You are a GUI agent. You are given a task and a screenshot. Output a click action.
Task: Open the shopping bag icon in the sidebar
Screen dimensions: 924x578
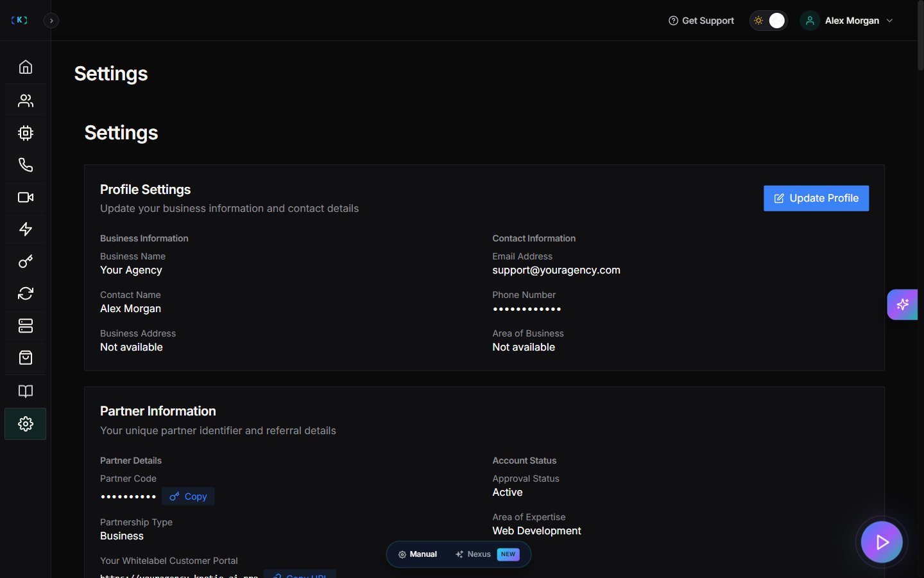tap(26, 358)
